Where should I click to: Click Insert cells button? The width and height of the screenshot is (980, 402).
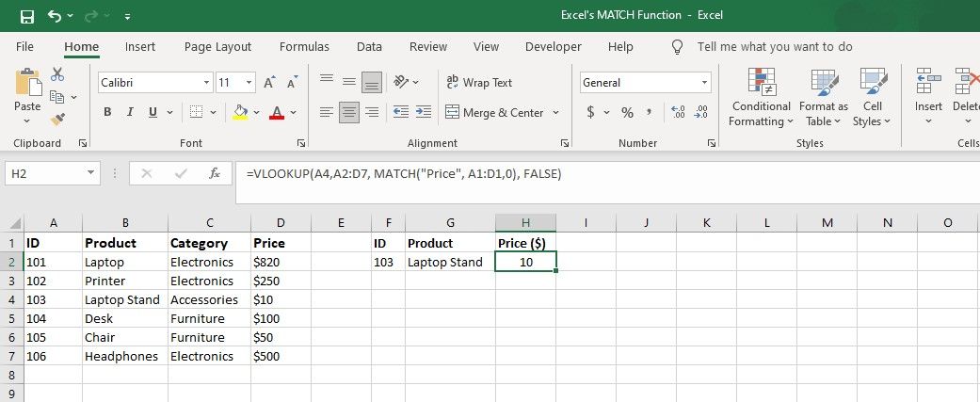(929, 97)
